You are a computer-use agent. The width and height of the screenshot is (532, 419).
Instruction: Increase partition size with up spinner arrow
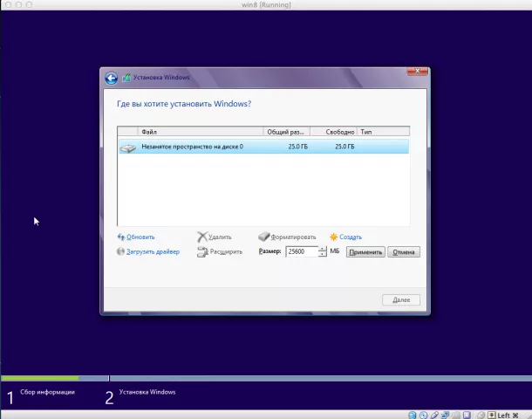[x=323, y=249]
